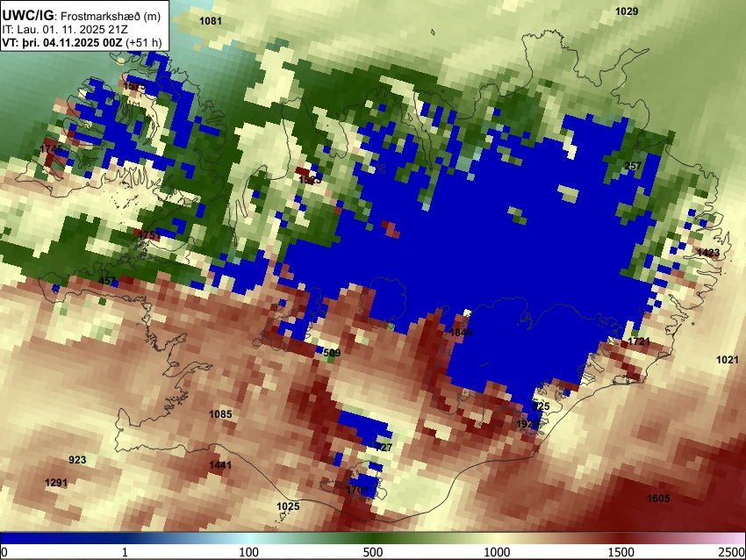Select the 1745 freezing level value

click(x=52, y=149)
